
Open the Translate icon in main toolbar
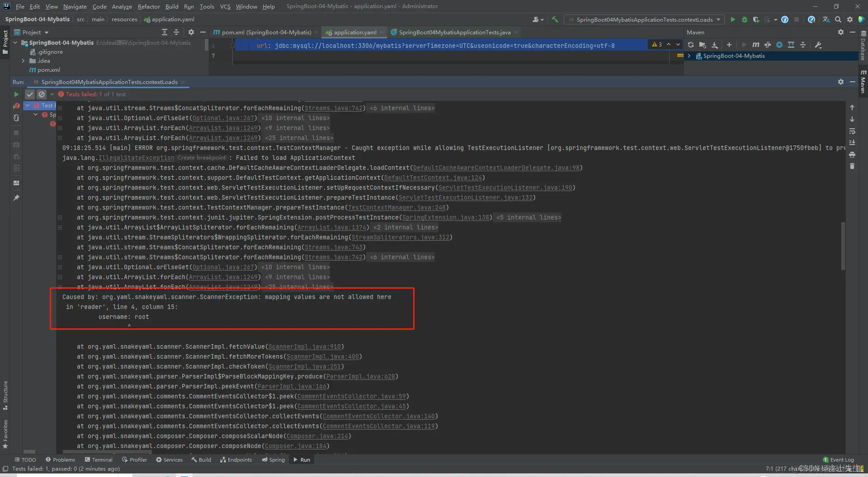point(826,19)
